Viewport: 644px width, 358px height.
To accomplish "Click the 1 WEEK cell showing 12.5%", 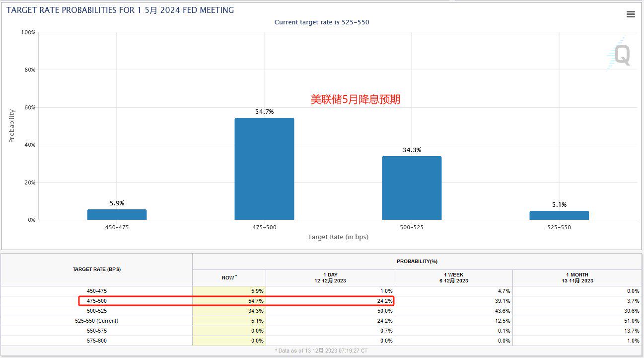I will point(454,321).
